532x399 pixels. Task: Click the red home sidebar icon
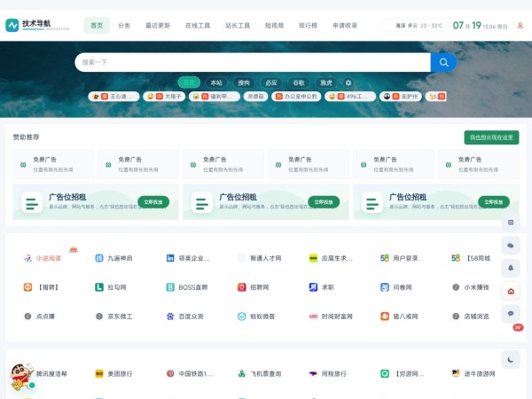point(511,291)
